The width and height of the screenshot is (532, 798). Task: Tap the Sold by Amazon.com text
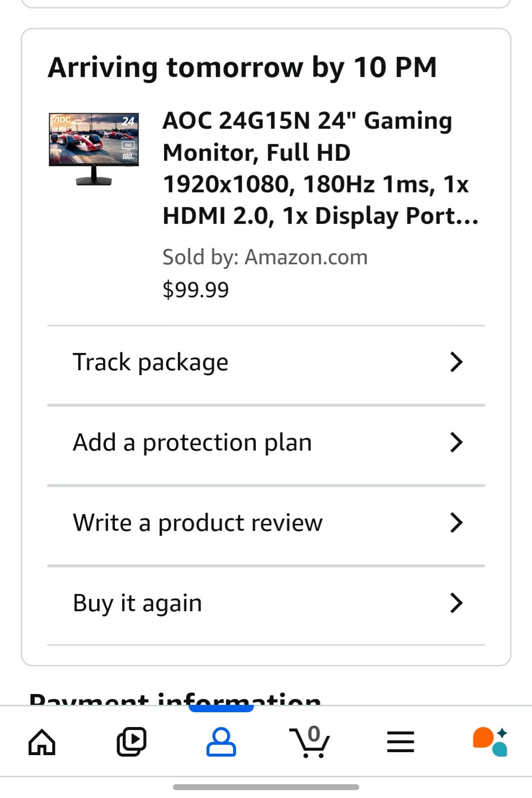265,257
